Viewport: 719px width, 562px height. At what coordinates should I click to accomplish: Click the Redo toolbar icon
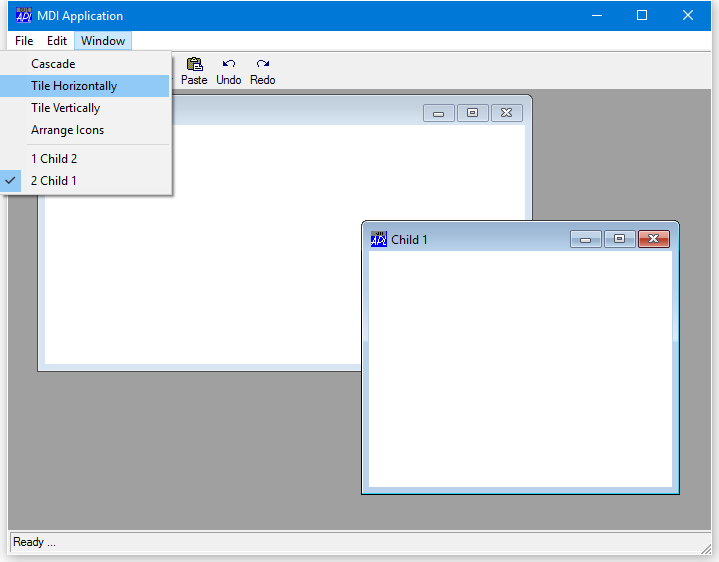[263, 65]
